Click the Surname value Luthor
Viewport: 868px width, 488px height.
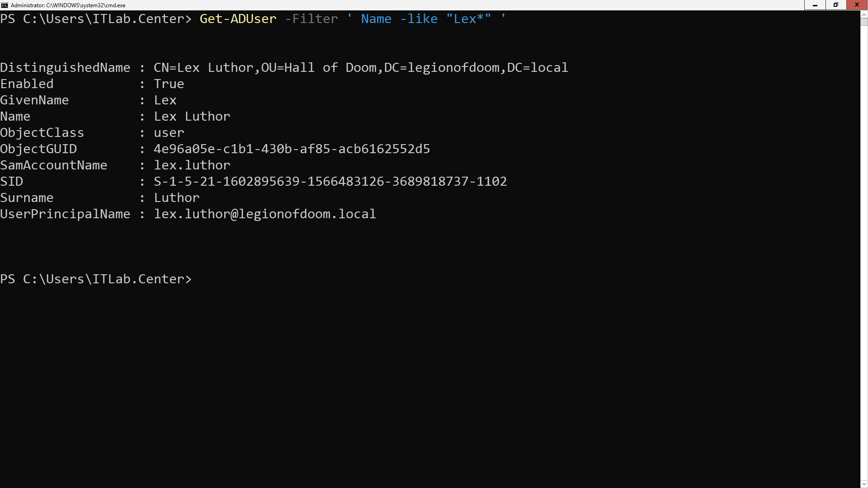pos(176,198)
